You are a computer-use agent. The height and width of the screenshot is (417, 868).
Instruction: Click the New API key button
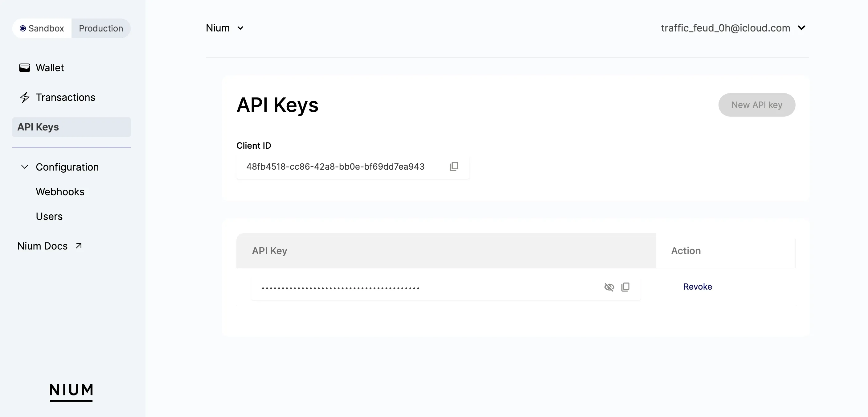click(x=757, y=105)
